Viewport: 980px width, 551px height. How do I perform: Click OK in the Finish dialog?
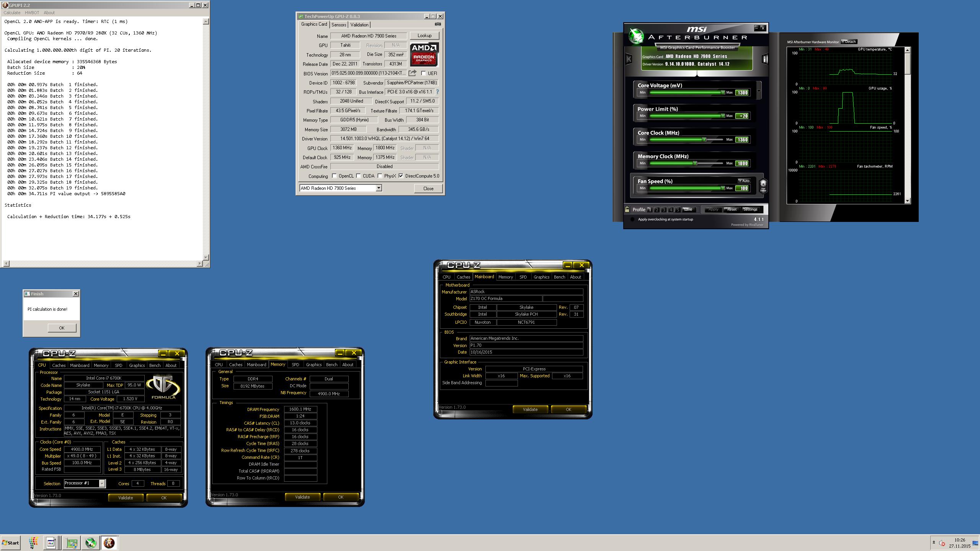pos(62,328)
